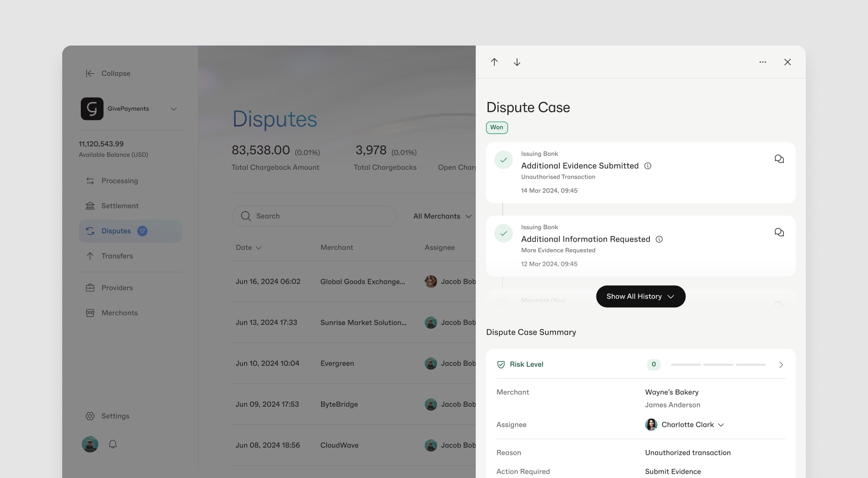Open Processing in the sidebar
The image size is (868, 478).
tap(130, 181)
